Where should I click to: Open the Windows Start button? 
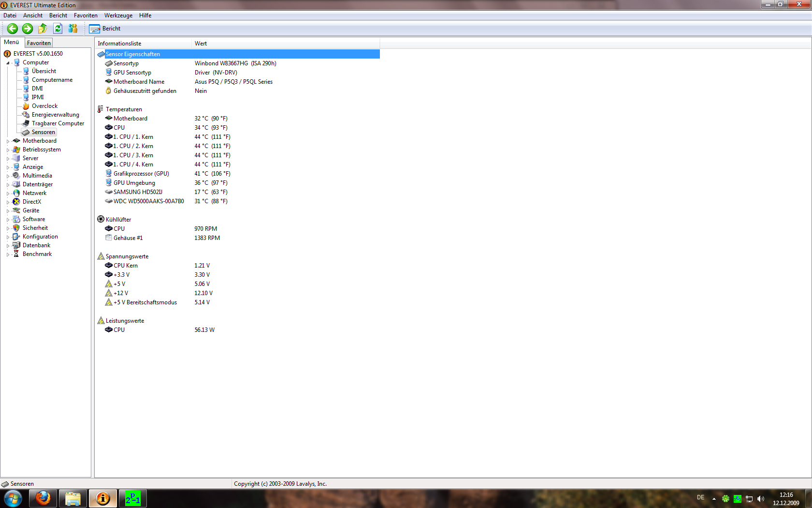pyautogui.click(x=13, y=498)
